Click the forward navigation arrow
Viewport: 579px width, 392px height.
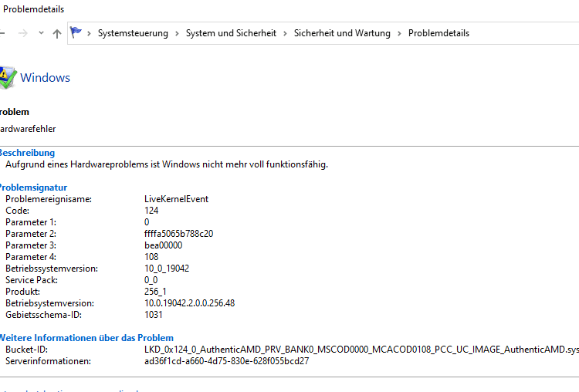(x=23, y=34)
